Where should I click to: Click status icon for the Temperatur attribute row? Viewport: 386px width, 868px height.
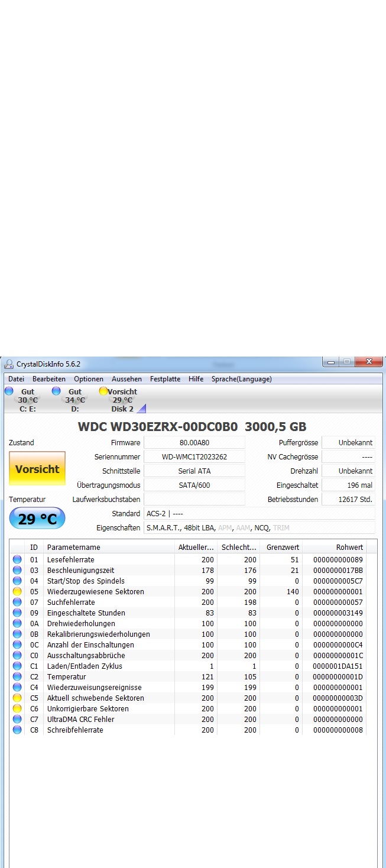tap(17, 676)
